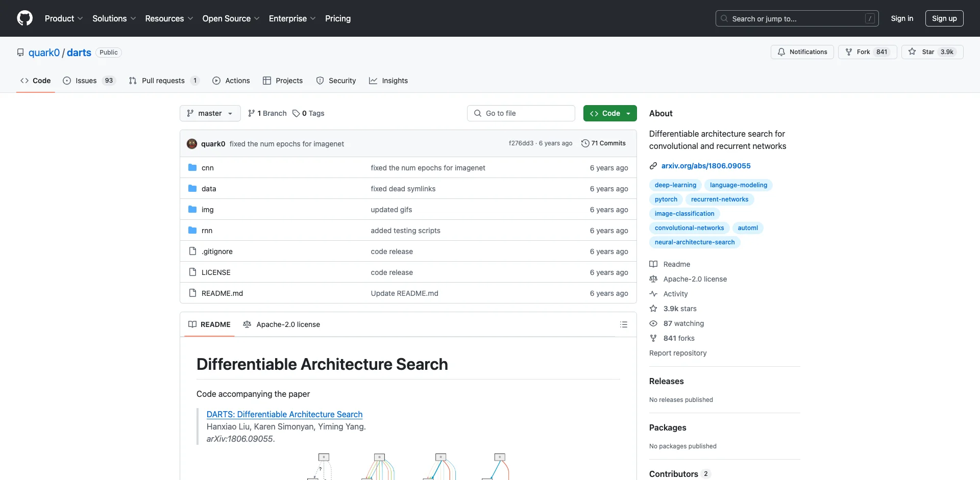Expand the Open Source menu
Image resolution: width=980 pixels, height=480 pixels.
pyautogui.click(x=231, y=18)
